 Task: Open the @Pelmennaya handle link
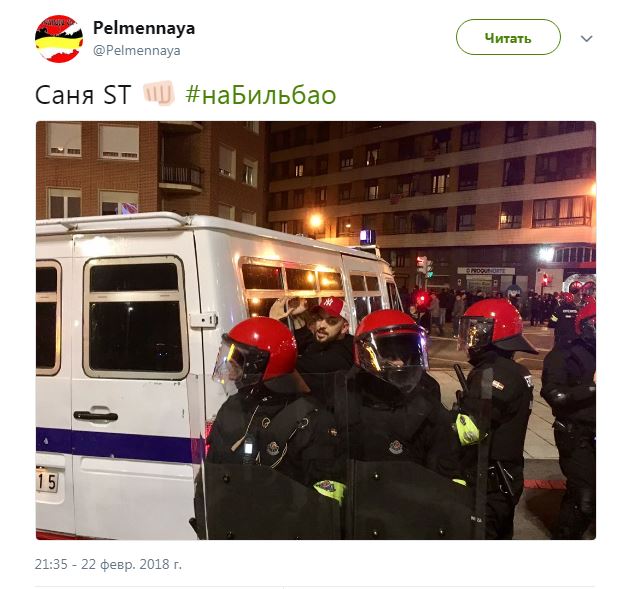point(137,50)
